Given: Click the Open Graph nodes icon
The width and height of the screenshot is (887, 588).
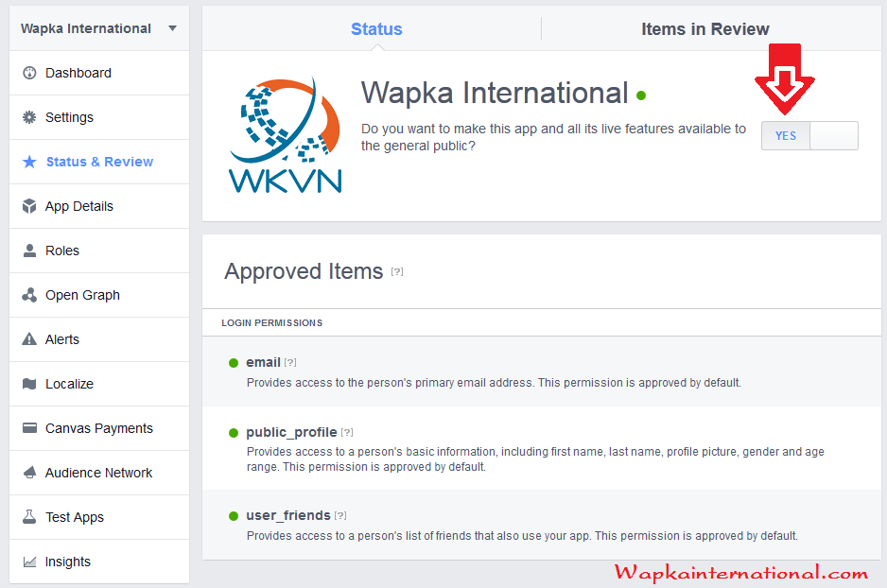Looking at the screenshot, I should coord(29,295).
